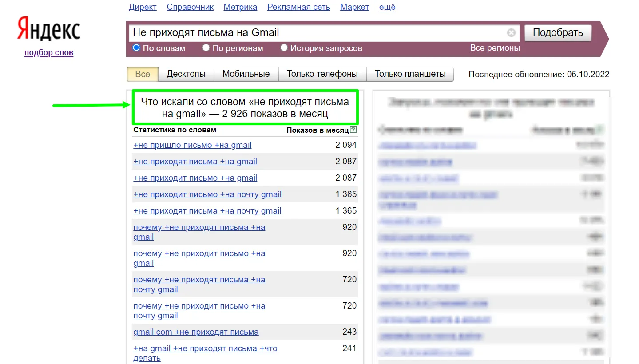Open query почему +не приходят письма +на почту gmail
Screen dimensions: 639x364
tap(199, 285)
